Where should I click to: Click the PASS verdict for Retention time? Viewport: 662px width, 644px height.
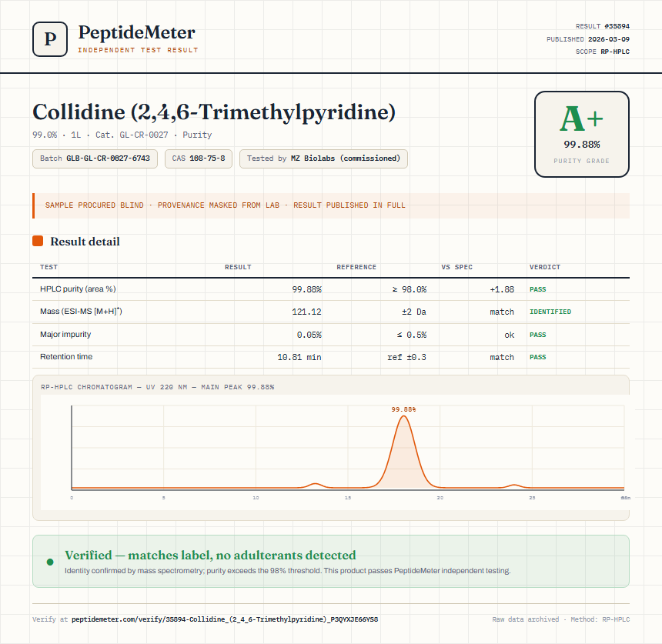tap(537, 357)
